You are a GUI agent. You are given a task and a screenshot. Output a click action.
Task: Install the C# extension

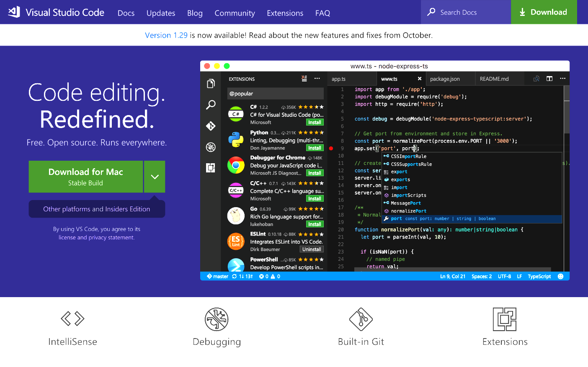coord(315,122)
